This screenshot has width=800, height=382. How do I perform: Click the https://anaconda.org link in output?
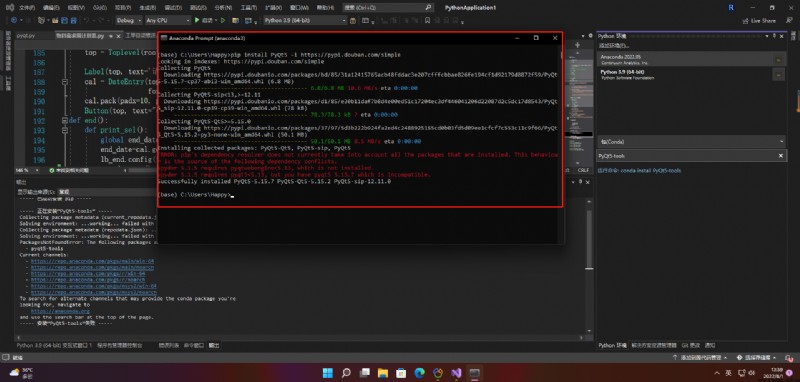click(60, 311)
